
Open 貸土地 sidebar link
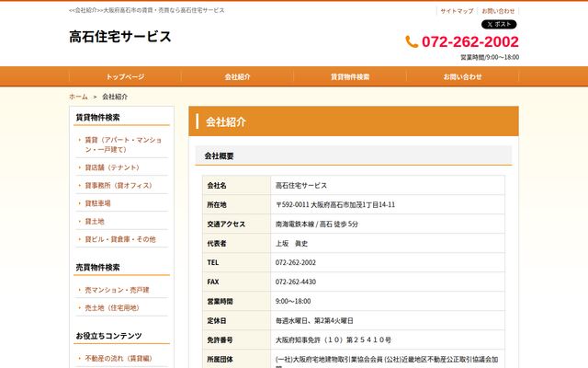click(95, 222)
